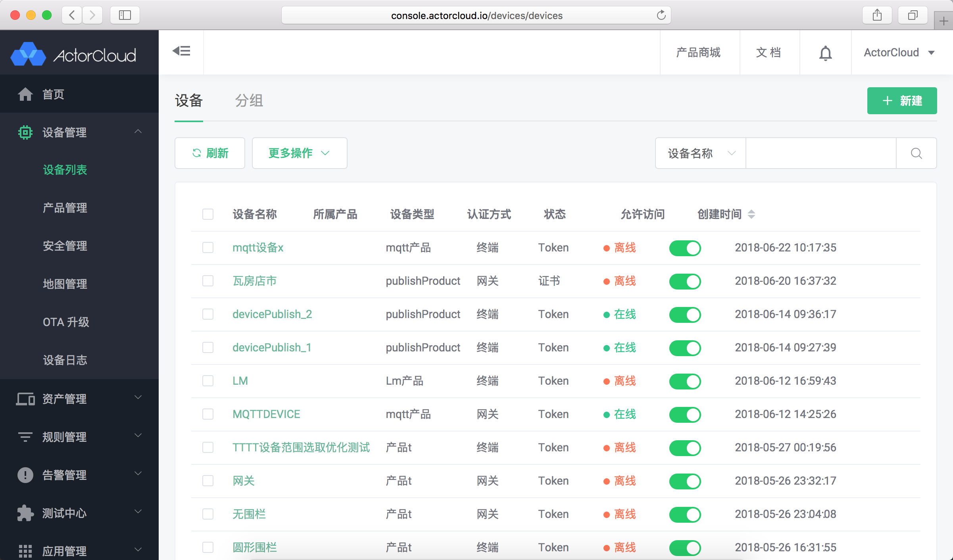
Task: Collapse sidebar with the menu fold icon
Action: tap(181, 51)
